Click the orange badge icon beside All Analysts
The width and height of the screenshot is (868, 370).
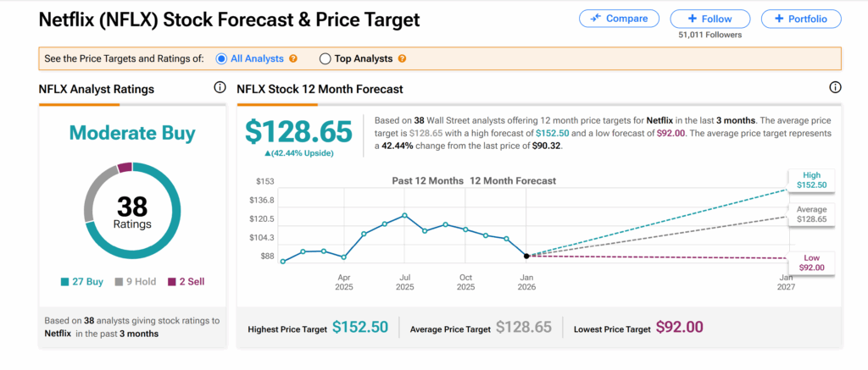pos(293,58)
